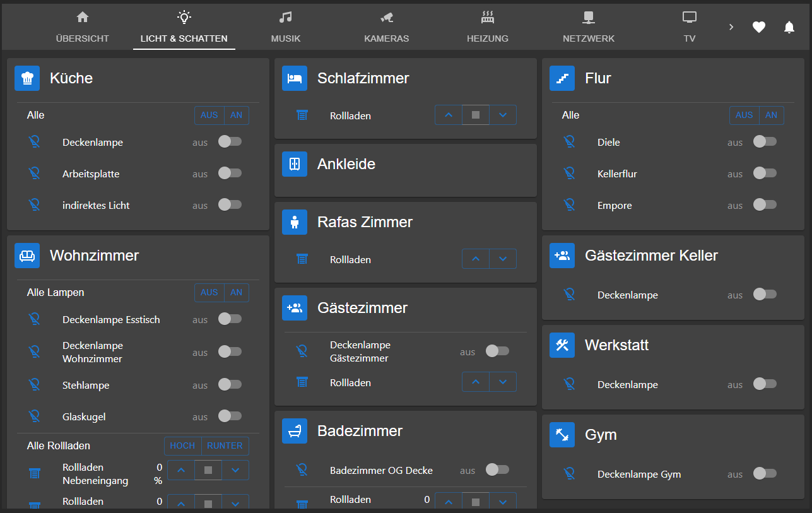Toggle the Deckenlampe Gym switch
The width and height of the screenshot is (812, 513).
(x=765, y=473)
